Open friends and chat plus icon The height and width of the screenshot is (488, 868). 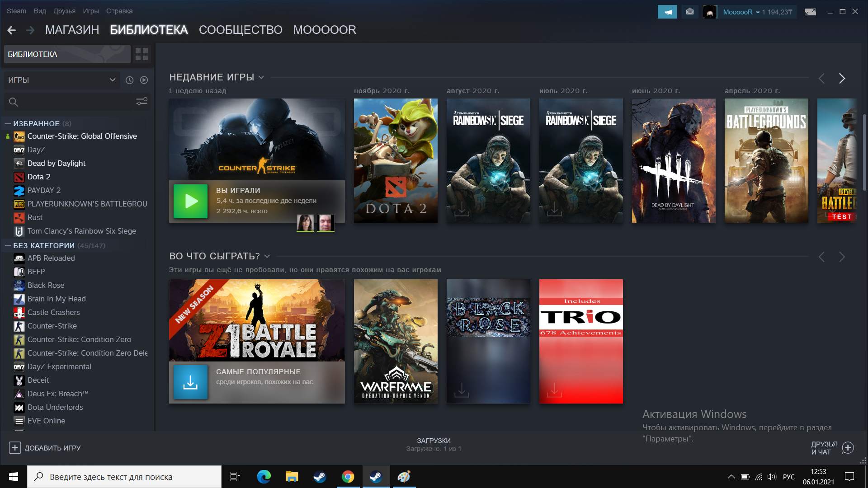(x=848, y=448)
